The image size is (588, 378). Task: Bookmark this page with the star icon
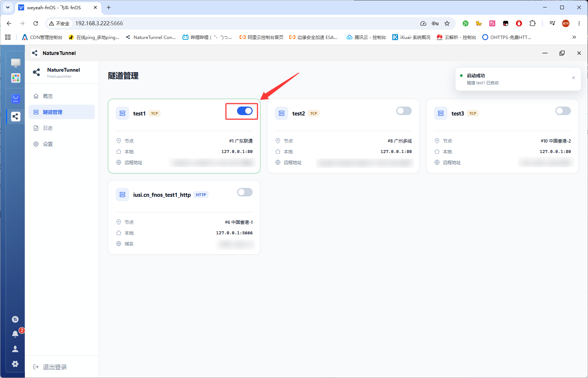(447, 23)
